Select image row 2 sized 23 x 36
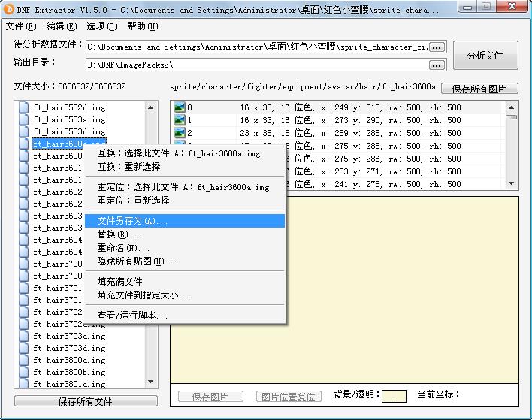Viewport: 532px width, 420px height. [338, 133]
